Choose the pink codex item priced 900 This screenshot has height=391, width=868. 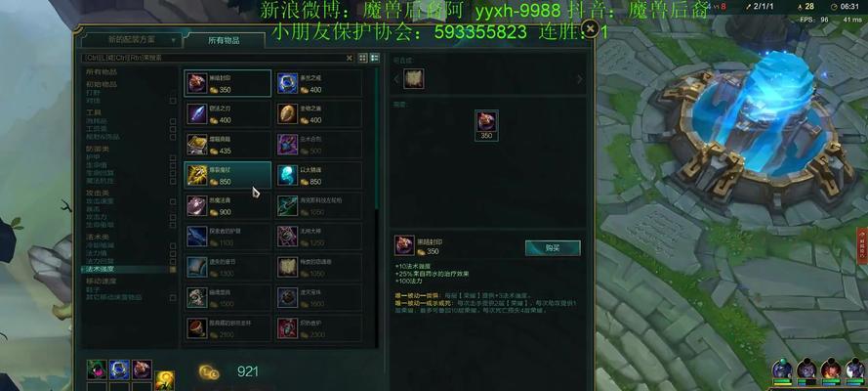tap(227, 206)
